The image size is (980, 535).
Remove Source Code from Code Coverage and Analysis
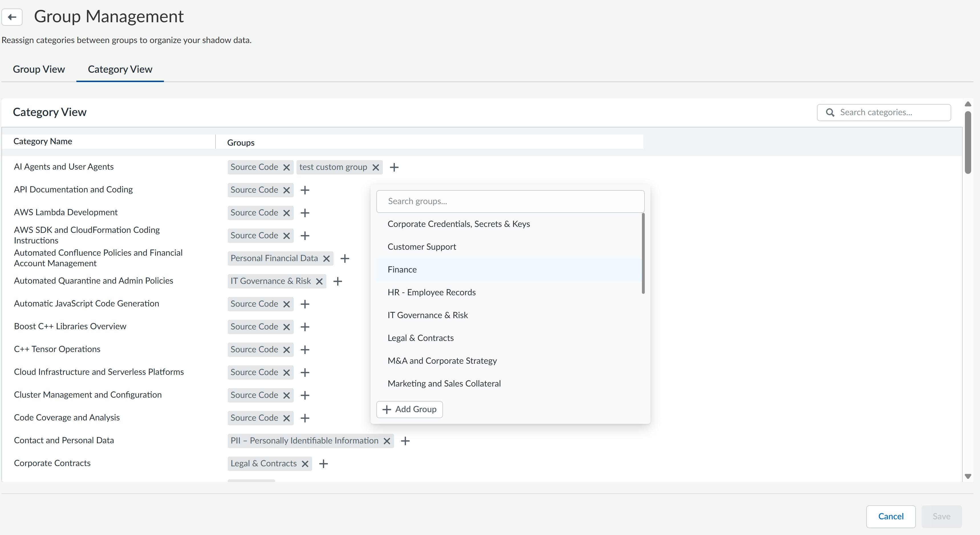(286, 418)
